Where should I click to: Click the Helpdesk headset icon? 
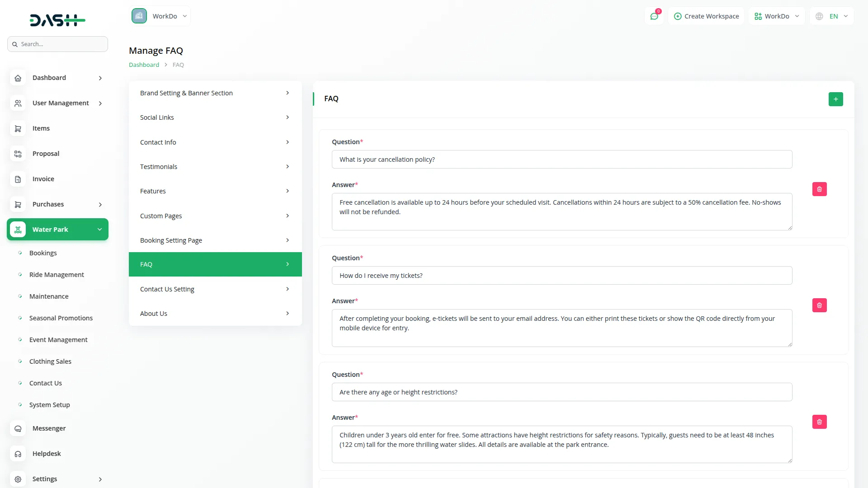point(18,454)
